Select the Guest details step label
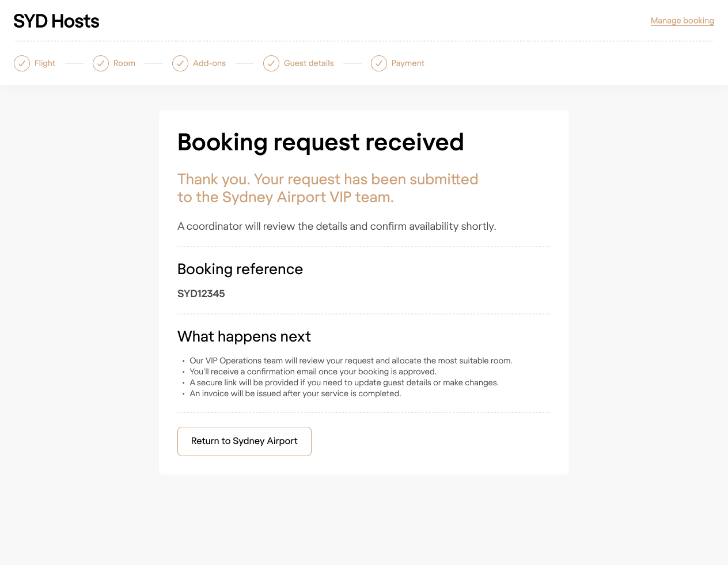The height and width of the screenshot is (565, 728). [x=309, y=63]
